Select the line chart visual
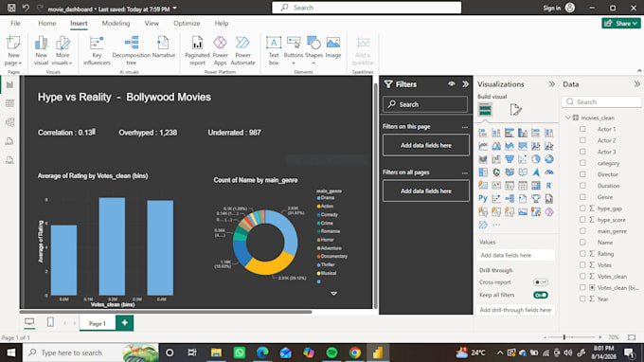The width and height of the screenshot is (644, 362). (483, 146)
